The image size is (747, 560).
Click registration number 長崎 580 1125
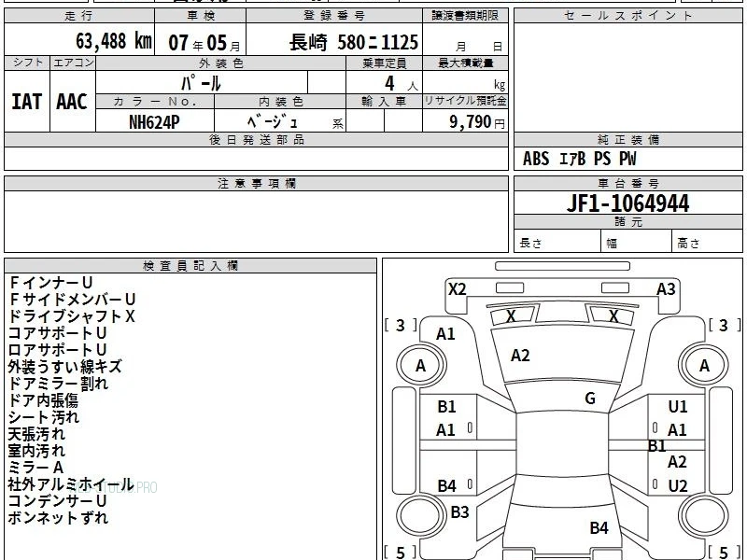pyautogui.click(x=354, y=43)
